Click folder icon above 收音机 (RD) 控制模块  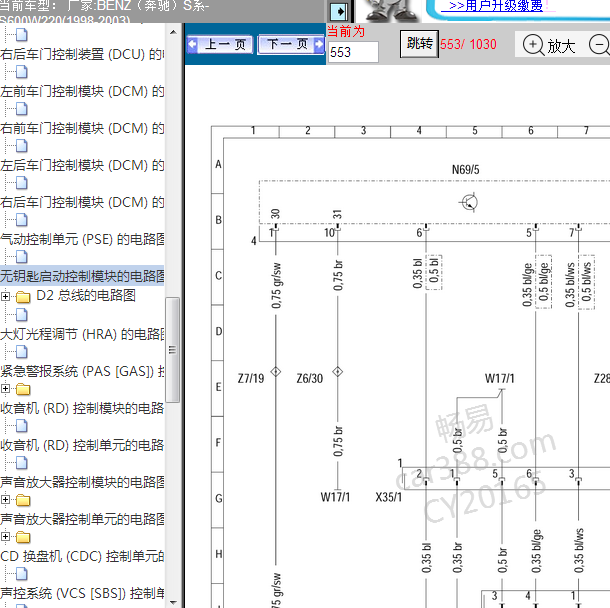(23, 389)
